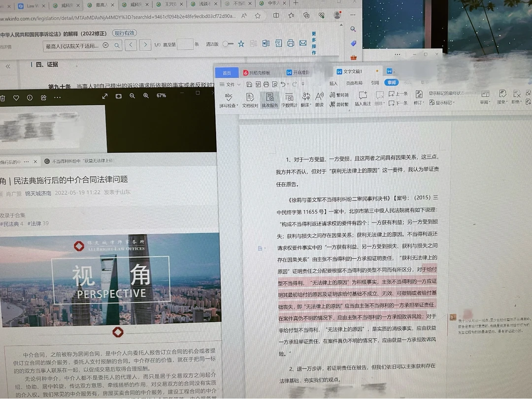Click the heart favorite icon in photo viewer
532x399 pixels.
(x=16, y=98)
